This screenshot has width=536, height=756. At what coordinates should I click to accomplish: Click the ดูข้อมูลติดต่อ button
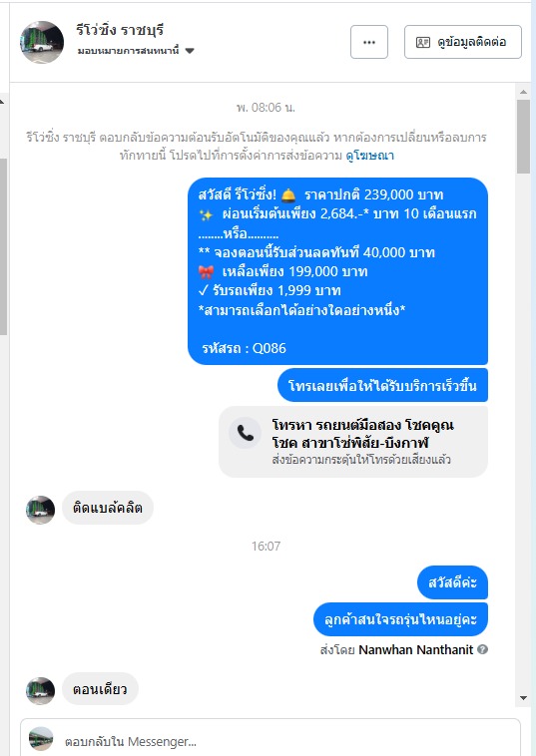(x=463, y=42)
